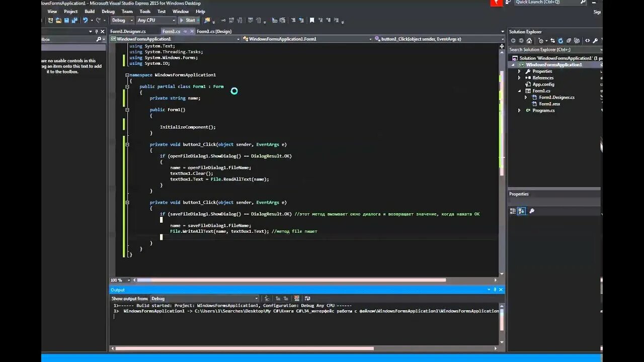This screenshot has width=644, height=362.
Task: Click Solution Explorer Home icon
Action: tap(529, 41)
